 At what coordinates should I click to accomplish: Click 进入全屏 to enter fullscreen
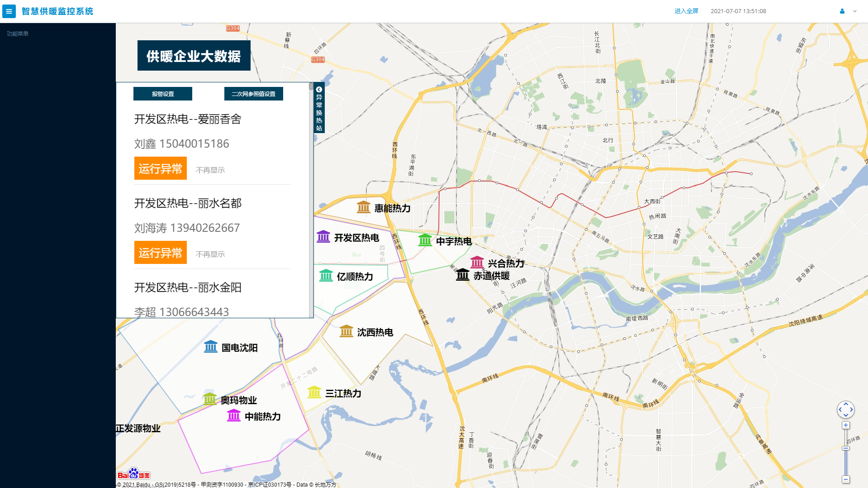pyautogui.click(x=686, y=11)
